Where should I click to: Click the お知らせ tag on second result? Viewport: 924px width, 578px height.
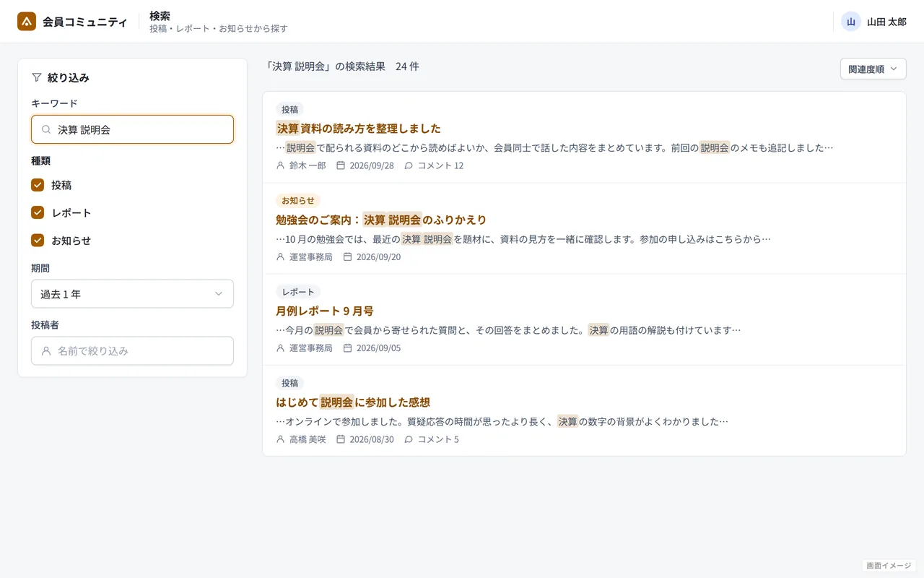[x=298, y=201]
